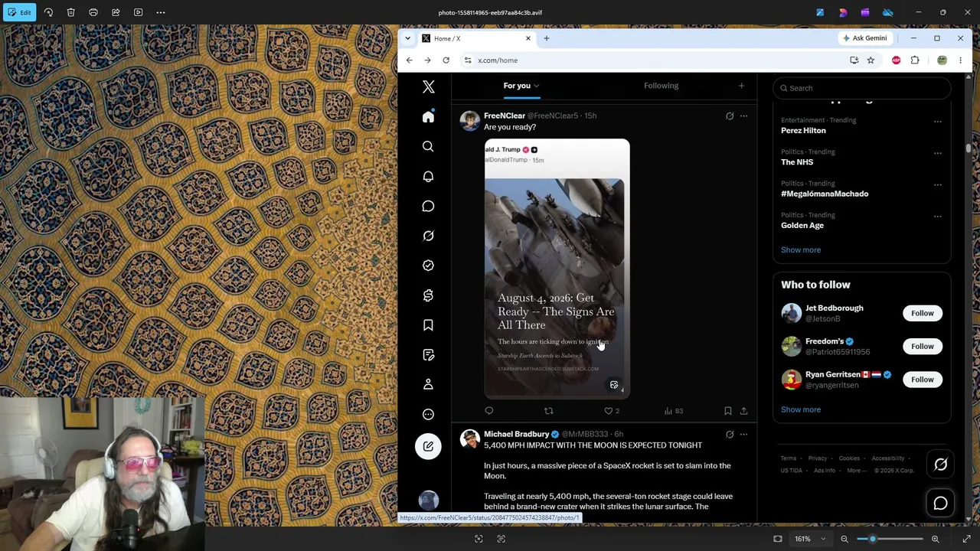Viewport: 980px width, 551px height.
Task: Follow Ryan Gerritsen
Action: coord(923,380)
